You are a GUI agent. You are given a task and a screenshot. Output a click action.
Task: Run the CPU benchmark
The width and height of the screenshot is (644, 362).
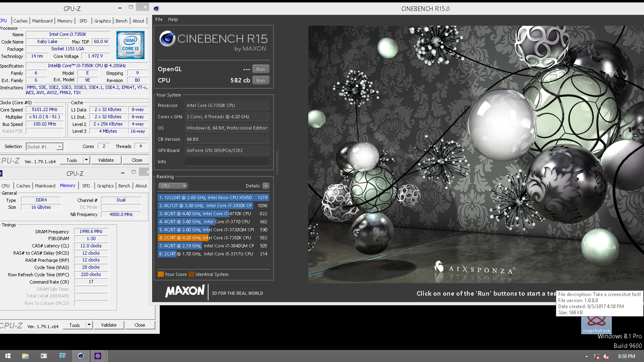261,80
